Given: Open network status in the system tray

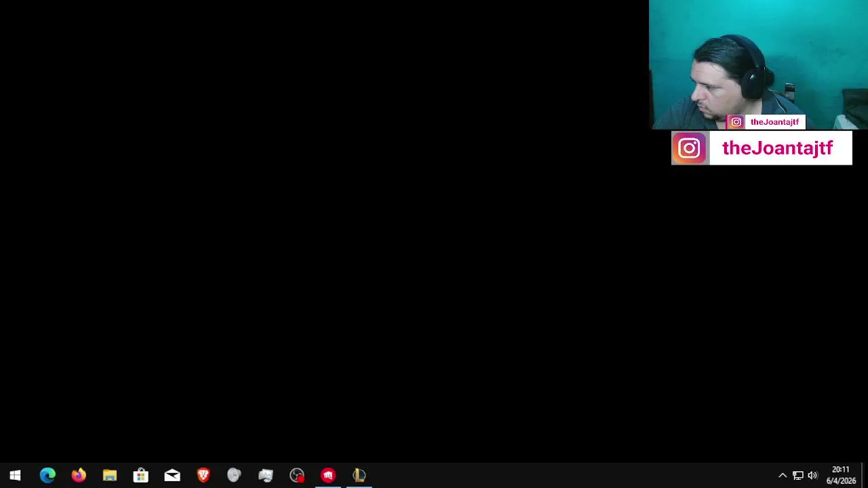Looking at the screenshot, I should click(x=798, y=475).
